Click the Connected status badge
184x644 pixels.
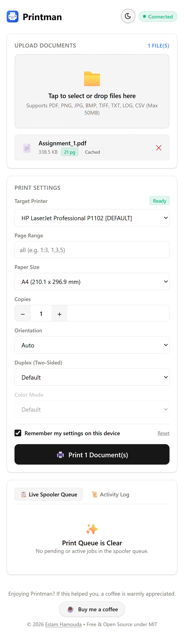click(158, 16)
